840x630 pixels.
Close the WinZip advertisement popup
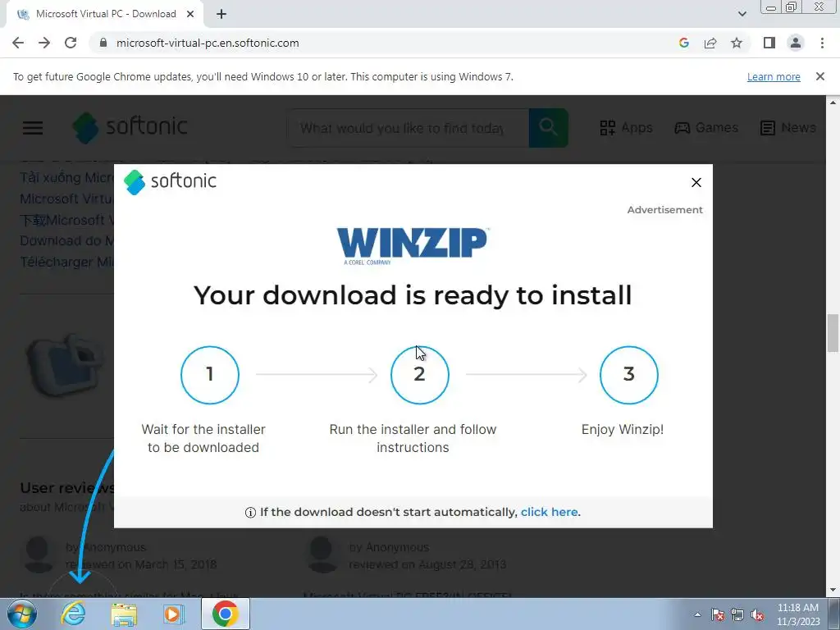(x=696, y=183)
